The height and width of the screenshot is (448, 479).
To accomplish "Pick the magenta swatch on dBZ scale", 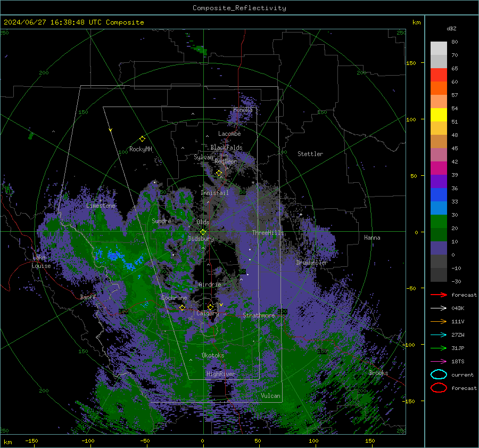I will click(439, 168).
